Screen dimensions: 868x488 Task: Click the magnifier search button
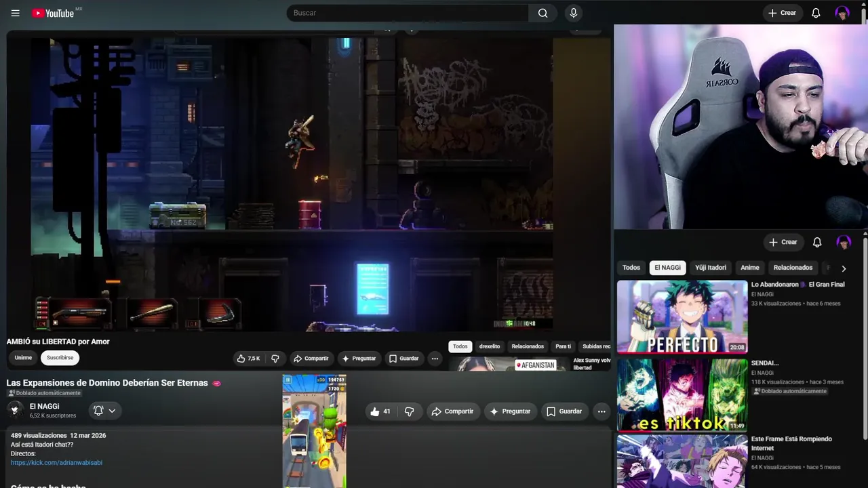click(542, 13)
